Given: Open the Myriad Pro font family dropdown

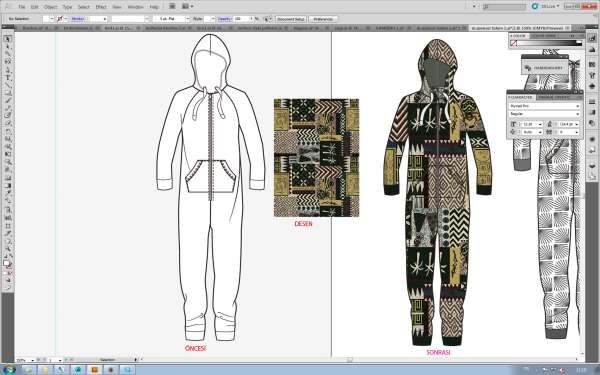Looking at the screenshot, I should click(x=544, y=106).
